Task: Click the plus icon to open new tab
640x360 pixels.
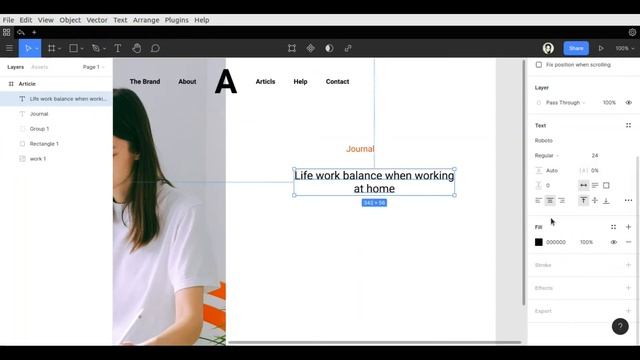Action: pyautogui.click(x=34, y=32)
